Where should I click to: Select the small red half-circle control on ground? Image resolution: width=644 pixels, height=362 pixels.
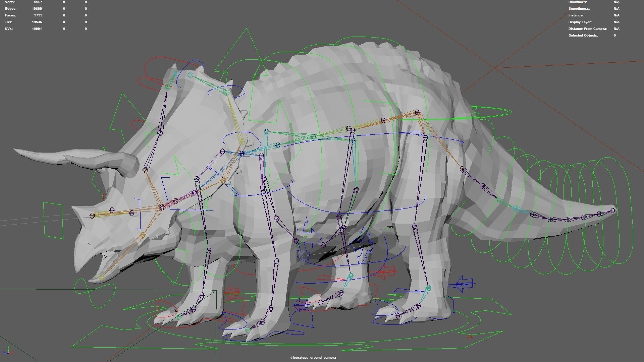pos(470,336)
